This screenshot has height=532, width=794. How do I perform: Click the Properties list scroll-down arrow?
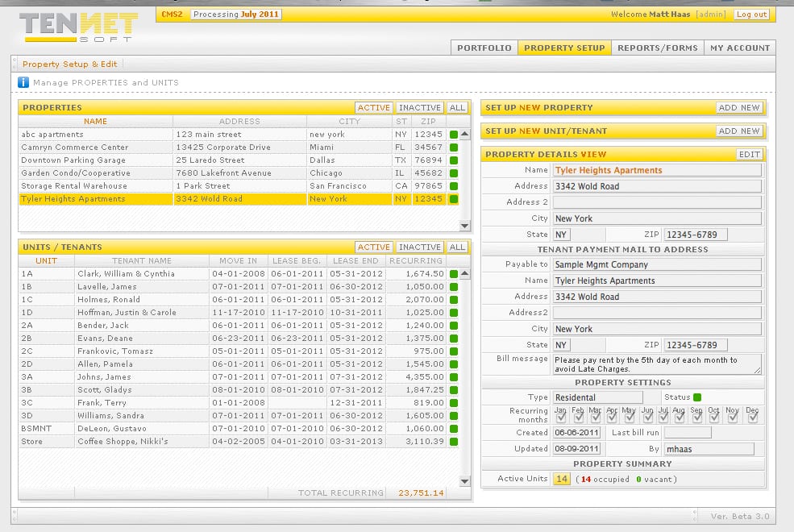[464, 226]
